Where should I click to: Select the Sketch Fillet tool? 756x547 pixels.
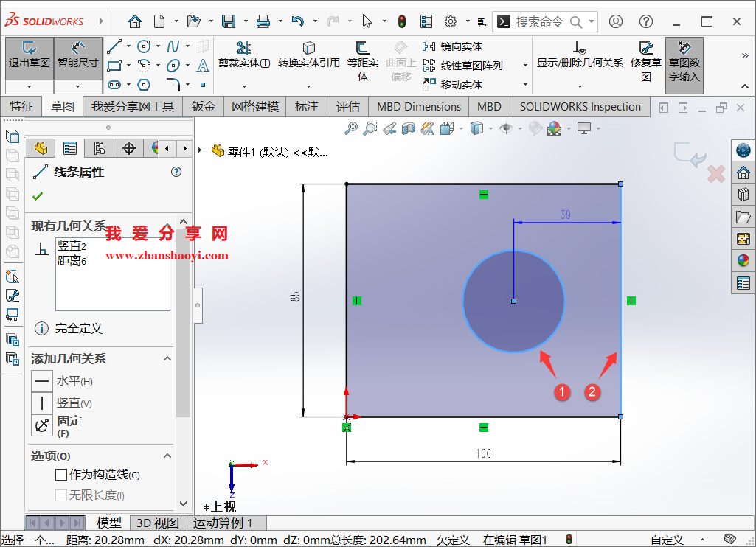pos(173,85)
